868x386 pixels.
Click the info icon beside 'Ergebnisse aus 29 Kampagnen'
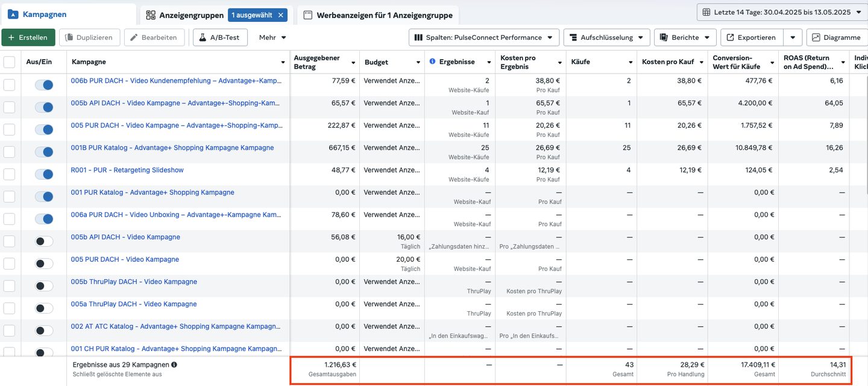(174, 365)
